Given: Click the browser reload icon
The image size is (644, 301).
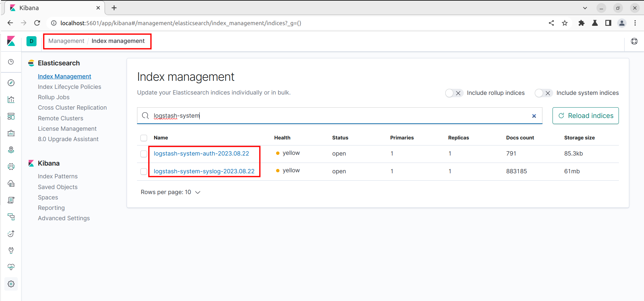Looking at the screenshot, I should point(37,23).
